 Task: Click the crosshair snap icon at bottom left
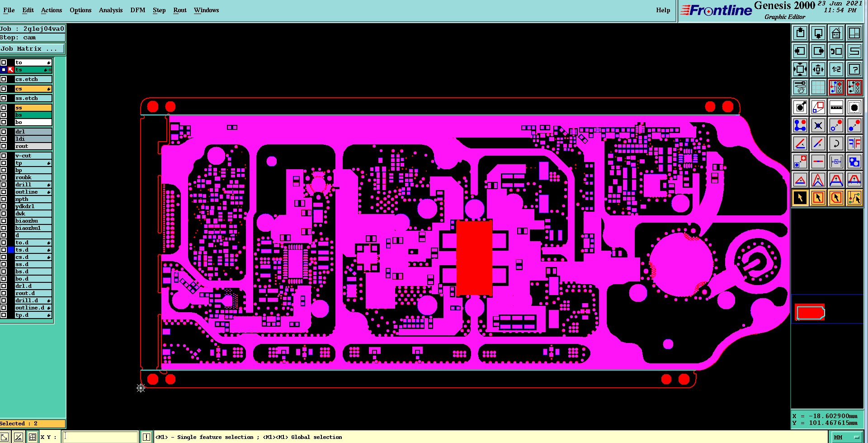pos(33,437)
